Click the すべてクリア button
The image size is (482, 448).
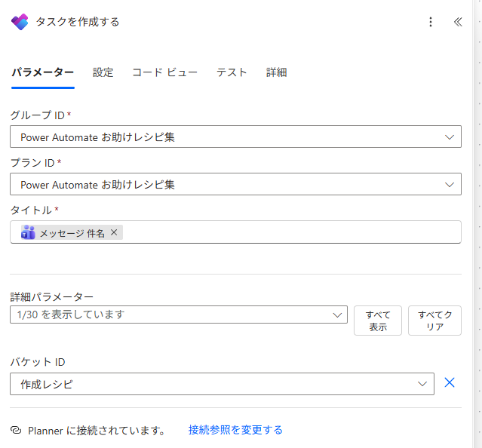[434, 321]
